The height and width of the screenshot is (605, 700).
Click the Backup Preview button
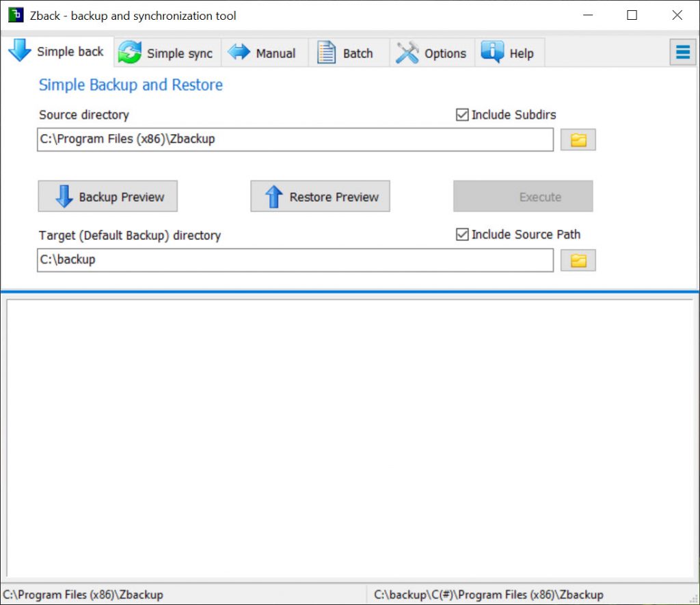107,196
